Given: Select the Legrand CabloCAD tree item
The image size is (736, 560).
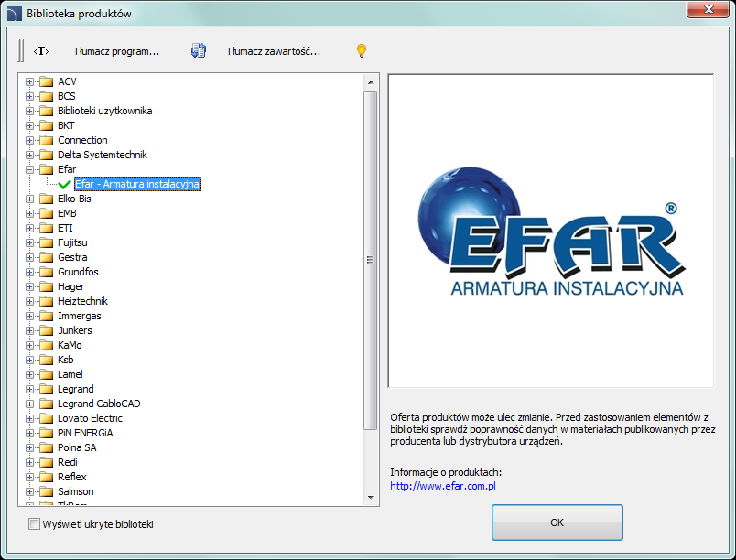Looking at the screenshot, I should pos(99,404).
